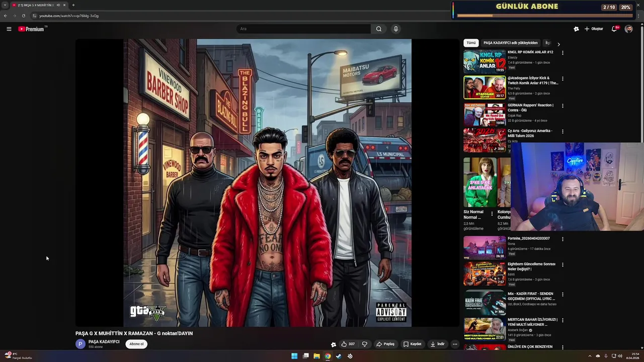644x362 pixels.
Task: Reload the page with refresh icon
Action: coord(23,16)
